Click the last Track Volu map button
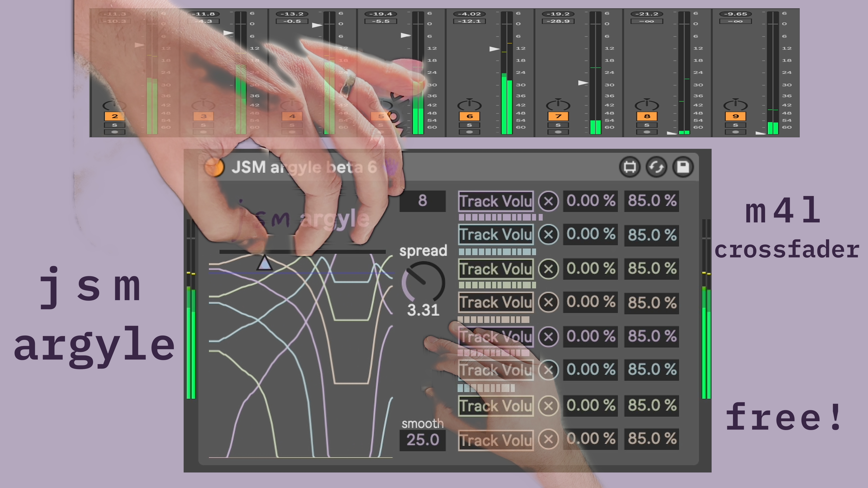868x488 pixels. pyautogui.click(x=496, y=440)
